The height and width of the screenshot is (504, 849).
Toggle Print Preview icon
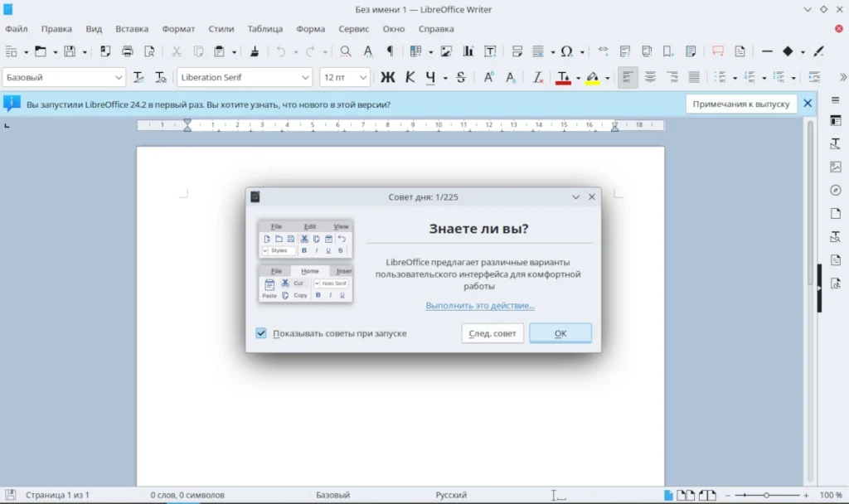pos(149,51)
